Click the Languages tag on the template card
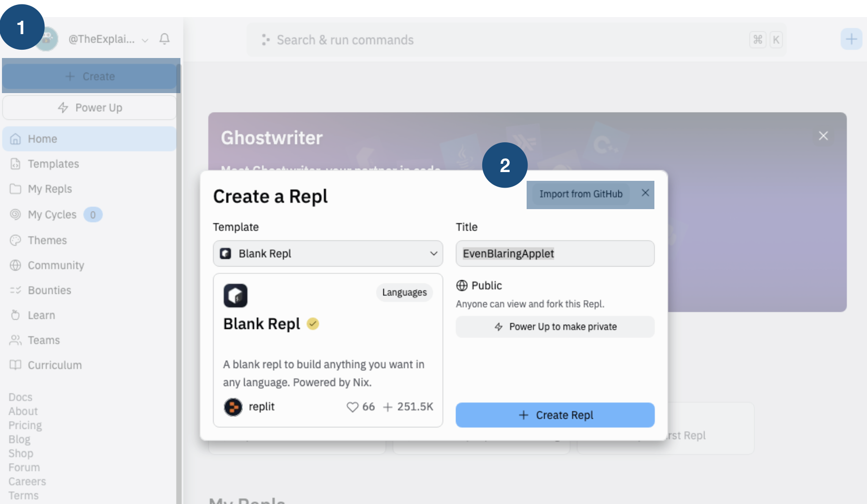Image resolution: width=867 pixels, height=504 pixels. (404, 292)
